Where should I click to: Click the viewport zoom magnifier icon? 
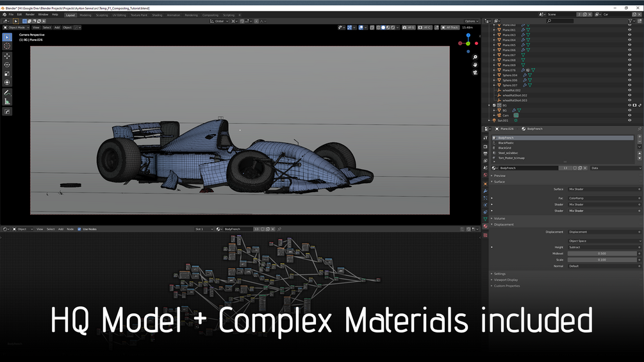point(475,57)
